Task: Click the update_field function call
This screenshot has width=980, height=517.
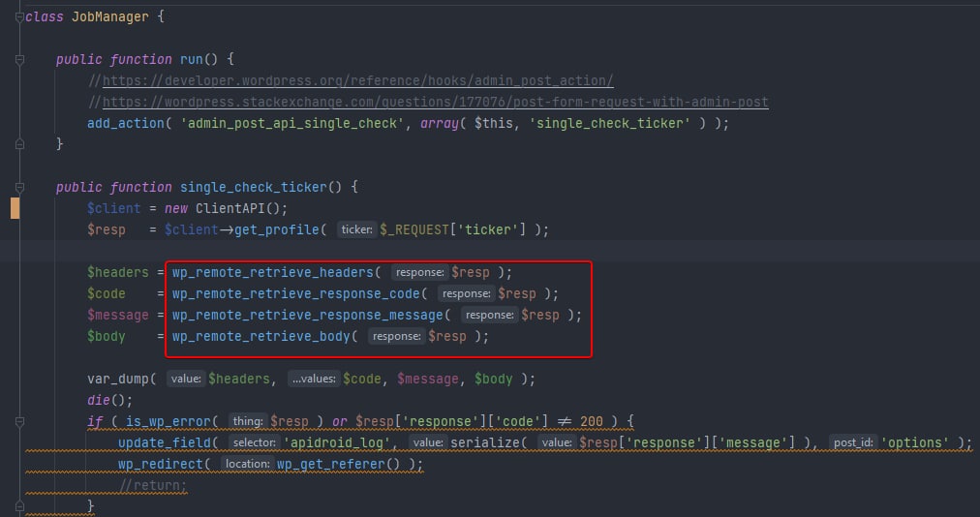Action: pos(165,442)
